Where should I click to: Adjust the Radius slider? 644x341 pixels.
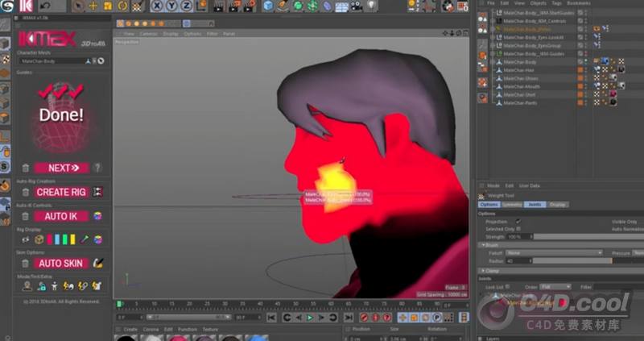point(588,261)
